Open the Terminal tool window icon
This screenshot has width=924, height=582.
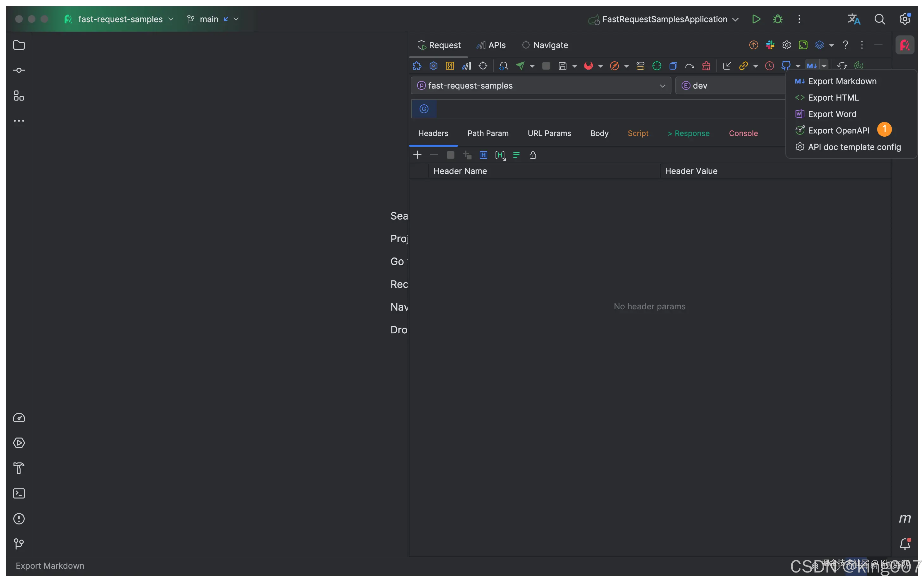[x=19, y=493]
